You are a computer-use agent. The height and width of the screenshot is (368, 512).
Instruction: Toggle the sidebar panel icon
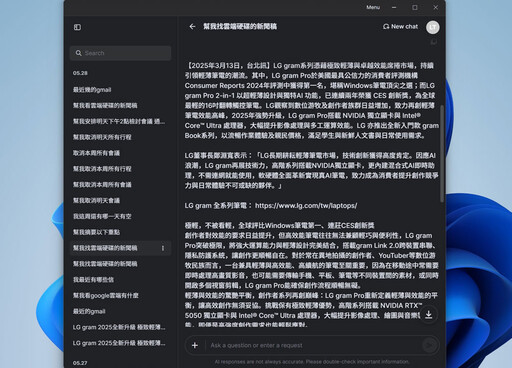77,27
